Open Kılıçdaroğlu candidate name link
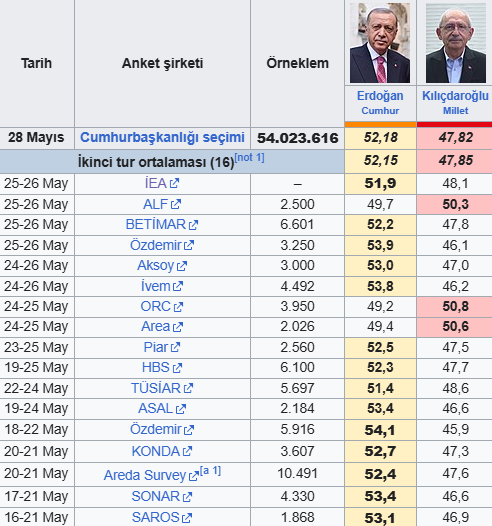This screenshot has width=492, height=526. point(455,96)
